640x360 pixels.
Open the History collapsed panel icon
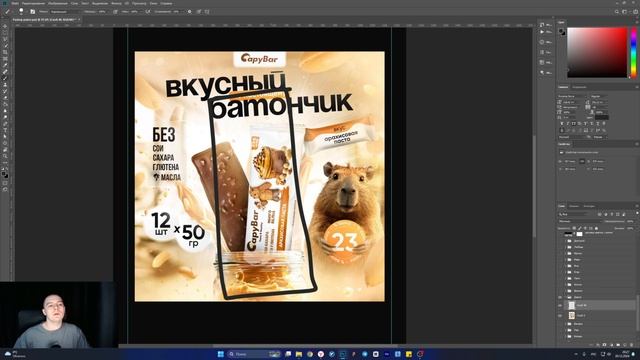542,25
